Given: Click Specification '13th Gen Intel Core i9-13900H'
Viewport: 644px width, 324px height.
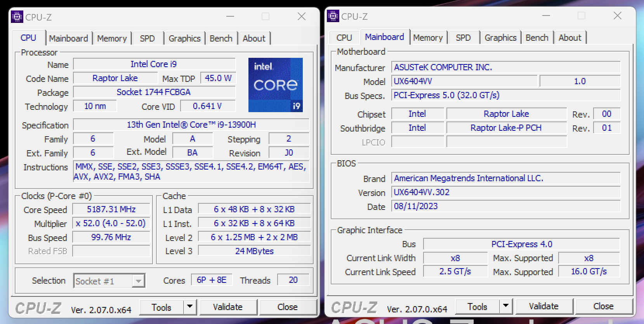Looking at the screenshot, I should point(191,125).
